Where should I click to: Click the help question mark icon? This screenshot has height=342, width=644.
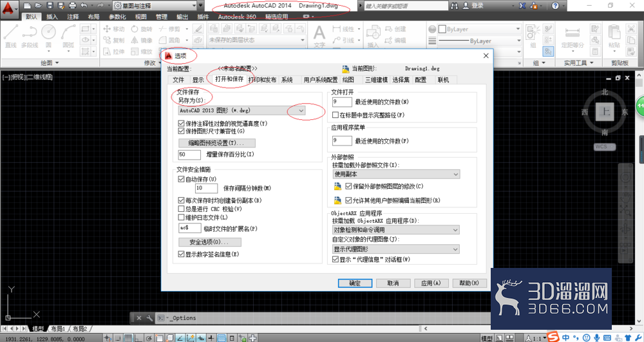pos(555,6)
